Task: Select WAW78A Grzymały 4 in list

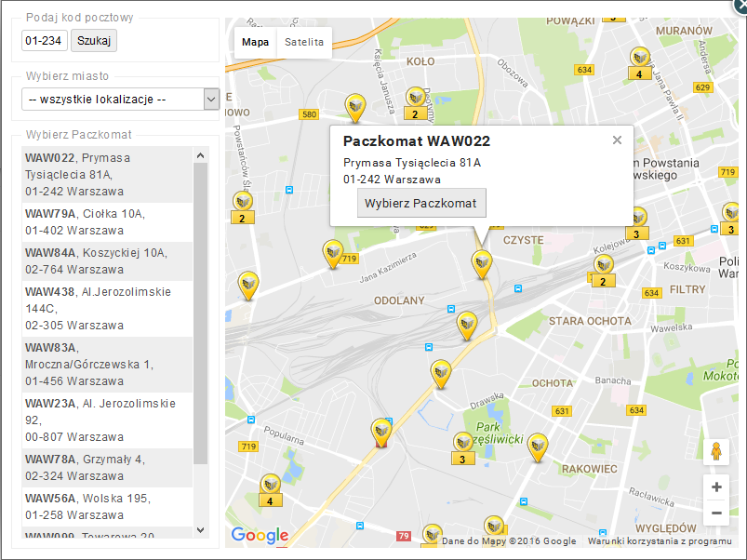Action: [x=107, y=468]
